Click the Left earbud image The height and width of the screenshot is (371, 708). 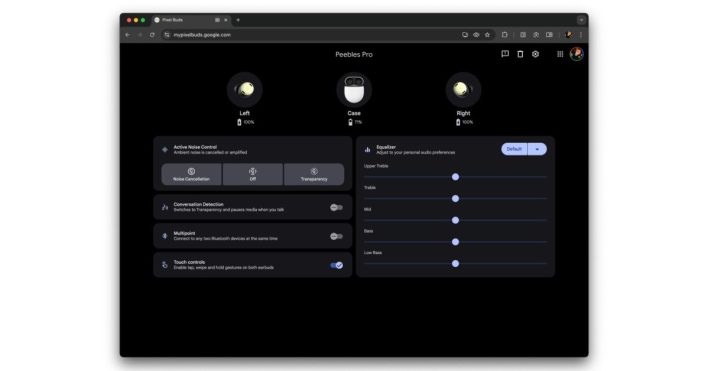tap(245, 89)
